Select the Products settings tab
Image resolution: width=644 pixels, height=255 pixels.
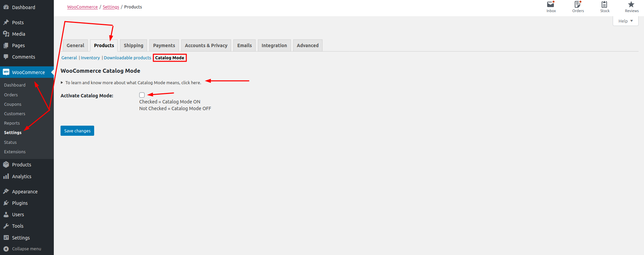click(104, 45)
